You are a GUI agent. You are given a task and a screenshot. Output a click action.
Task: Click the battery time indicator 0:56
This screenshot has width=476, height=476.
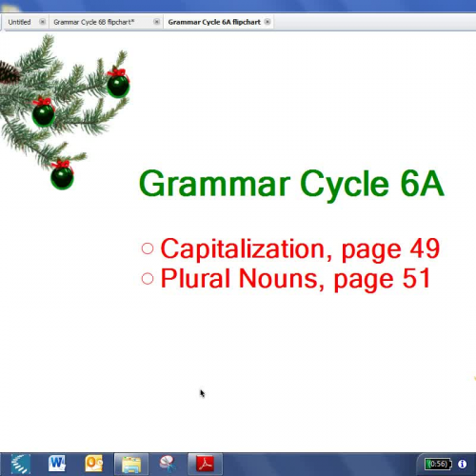click(438, 465)
